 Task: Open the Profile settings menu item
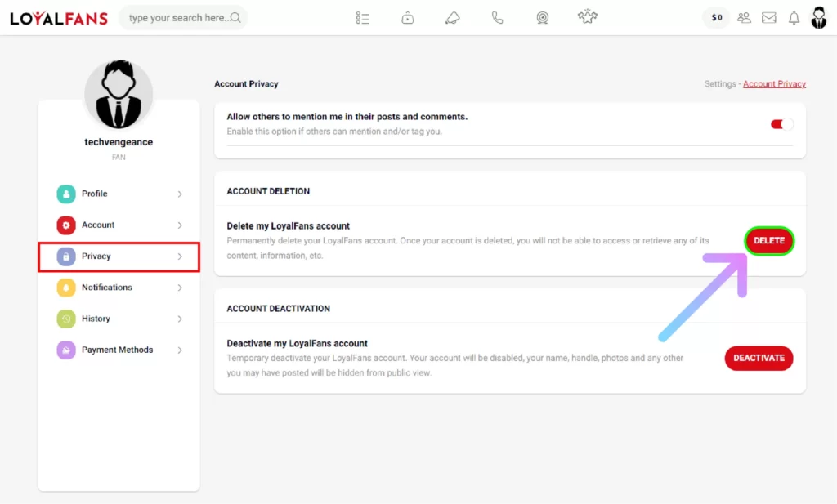pyautogui.click(x=119, y=194)
